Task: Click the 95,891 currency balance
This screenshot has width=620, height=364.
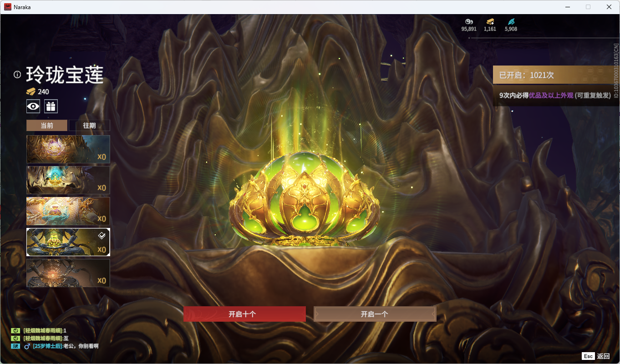Action: click(469, 29)
